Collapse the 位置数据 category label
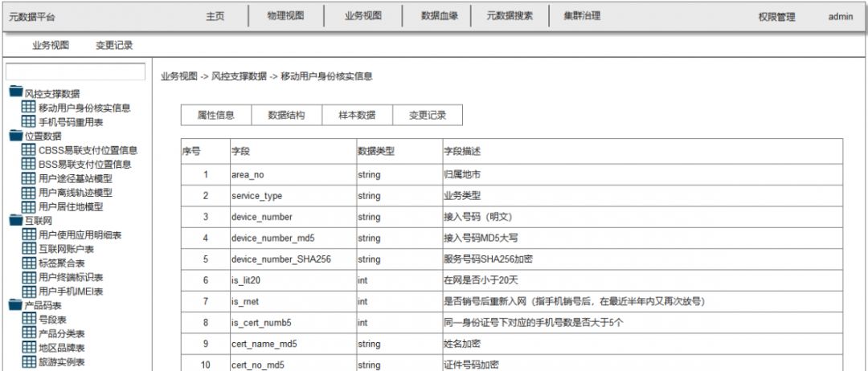Screen dimensions: 868x371 [x=43, y=136]
